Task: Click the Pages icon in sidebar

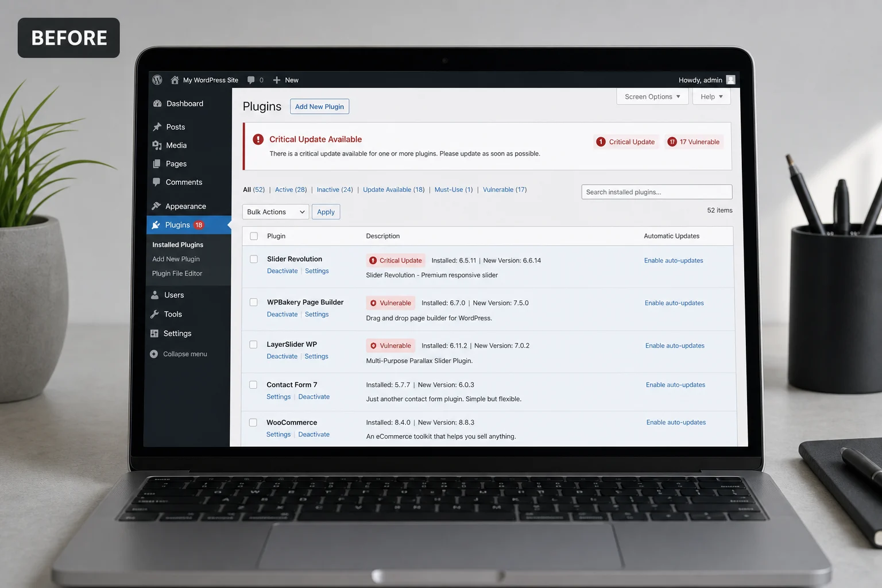Action: pyautogui.click(x=157, y=164)
